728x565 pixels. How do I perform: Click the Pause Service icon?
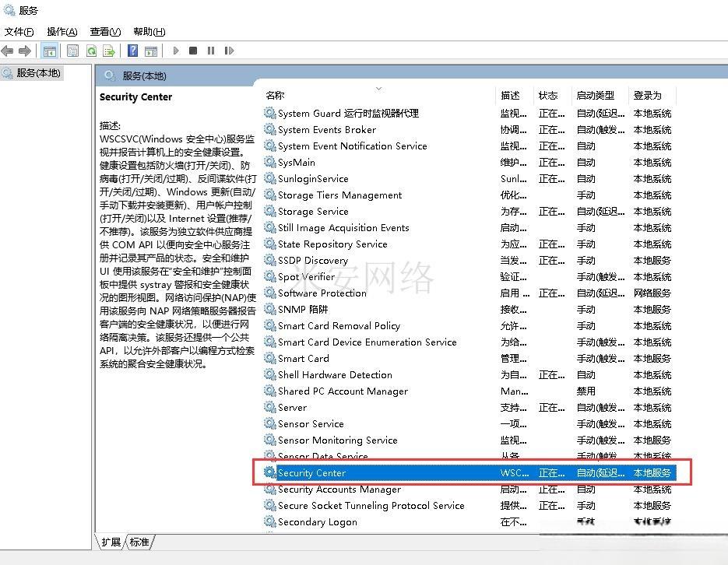tap(211, 51)
